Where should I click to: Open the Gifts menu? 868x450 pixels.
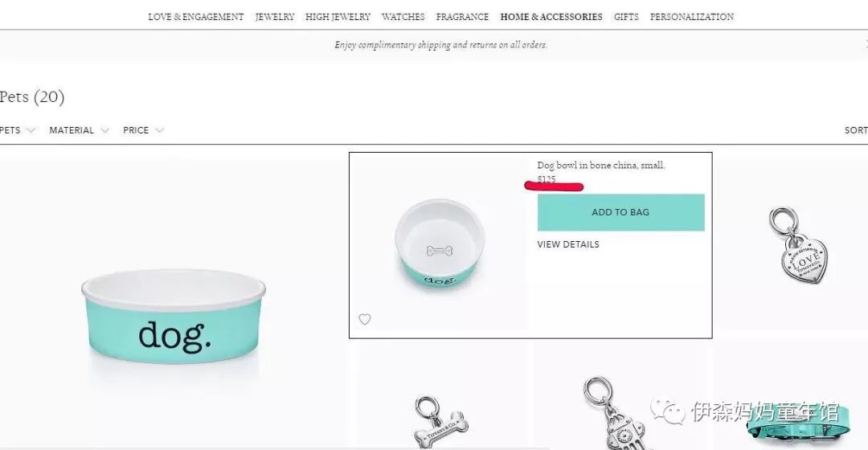(626, 17)
